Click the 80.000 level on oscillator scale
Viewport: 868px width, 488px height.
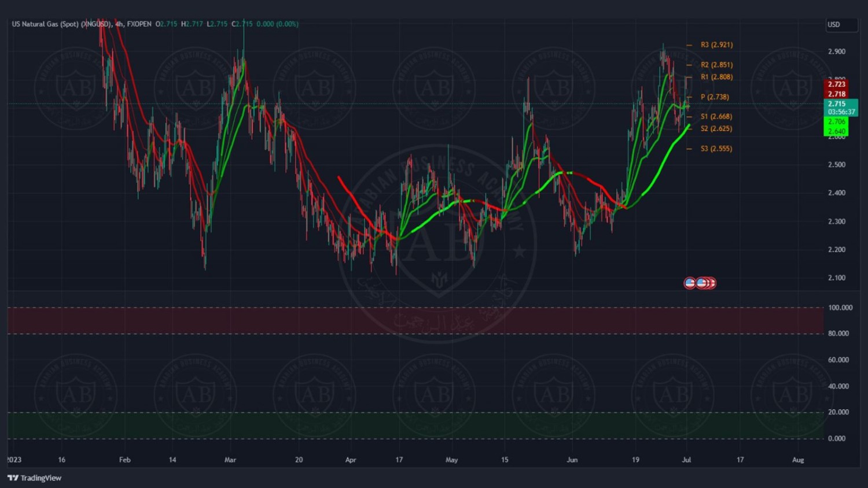pos(838,334)
